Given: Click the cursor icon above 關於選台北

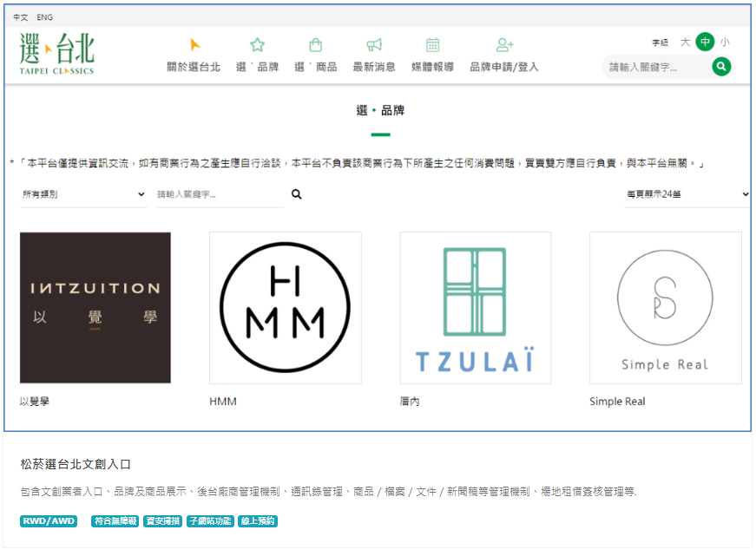Looking at the screenshot, I should (x=194, y=45).
